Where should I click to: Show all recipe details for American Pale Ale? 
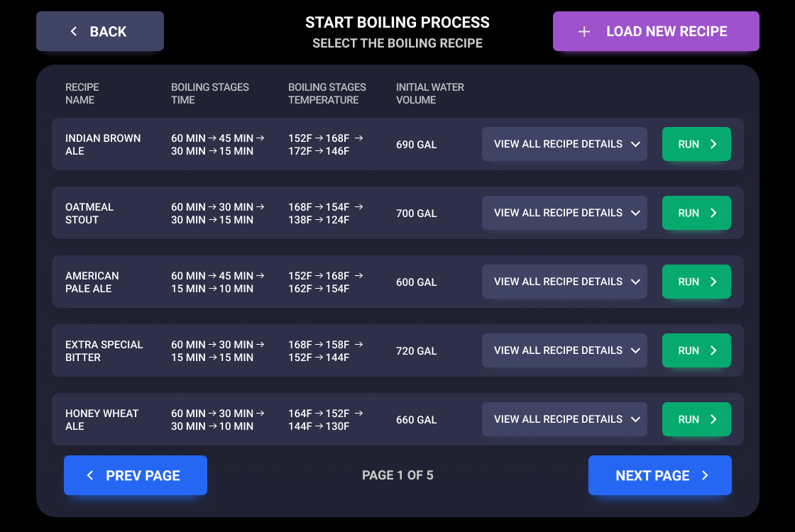click(564, 282)
